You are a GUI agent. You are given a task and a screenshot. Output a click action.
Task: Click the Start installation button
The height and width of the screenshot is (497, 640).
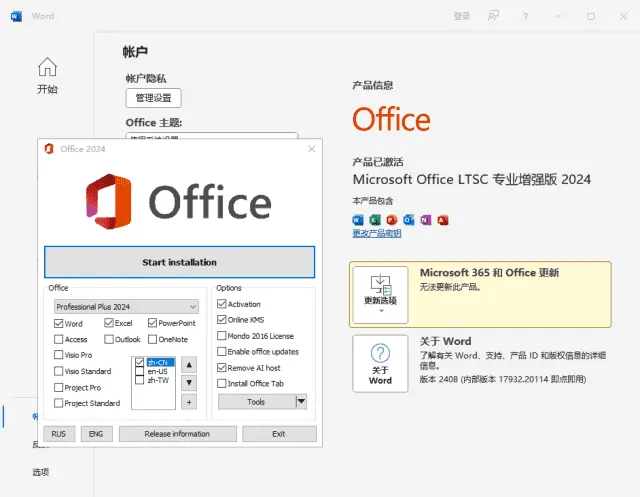[180, 262]
